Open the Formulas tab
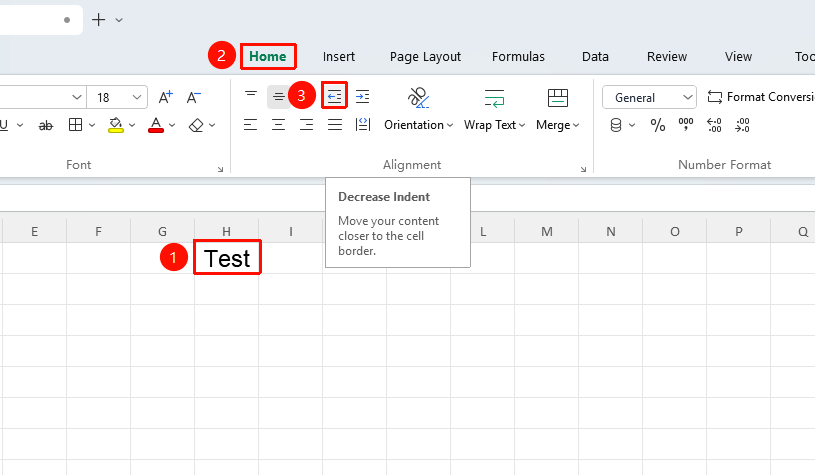Image resolution: width=815 pixels, height=475 pixels. (518, 56)
